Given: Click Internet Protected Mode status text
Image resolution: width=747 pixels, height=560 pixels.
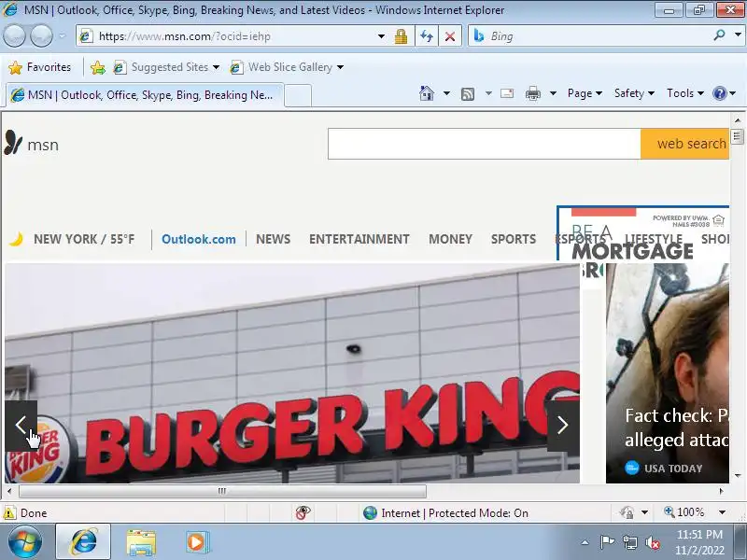Looking at the screenshot, I should coord(455,512).
